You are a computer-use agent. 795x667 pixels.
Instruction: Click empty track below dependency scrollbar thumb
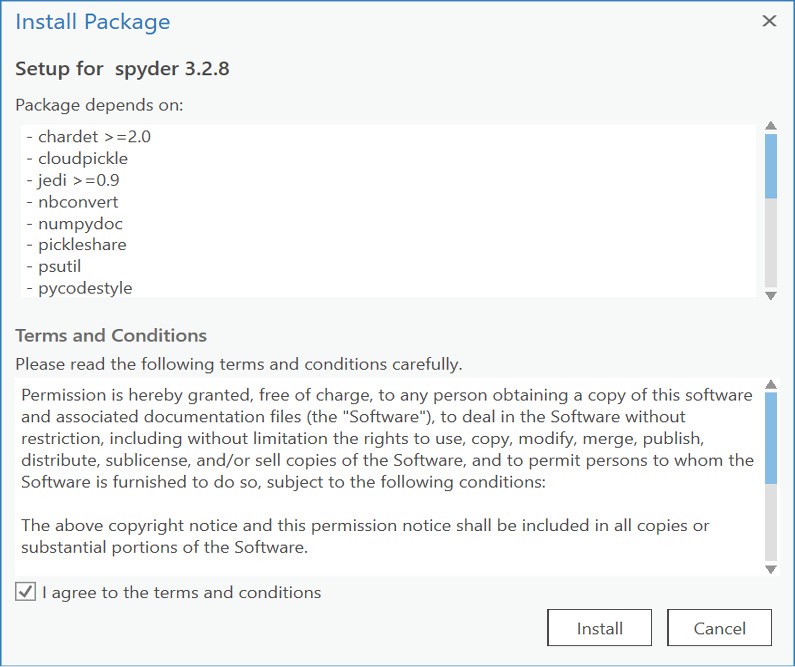(771, 245)
